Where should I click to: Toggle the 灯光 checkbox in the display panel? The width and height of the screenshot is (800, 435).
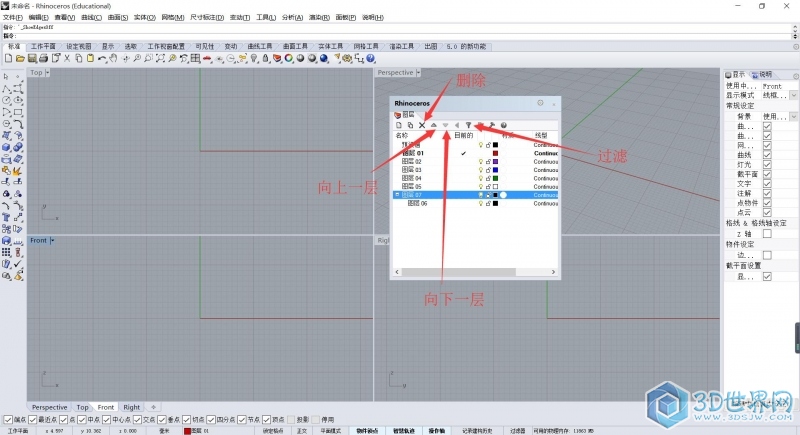click(767, 165)
